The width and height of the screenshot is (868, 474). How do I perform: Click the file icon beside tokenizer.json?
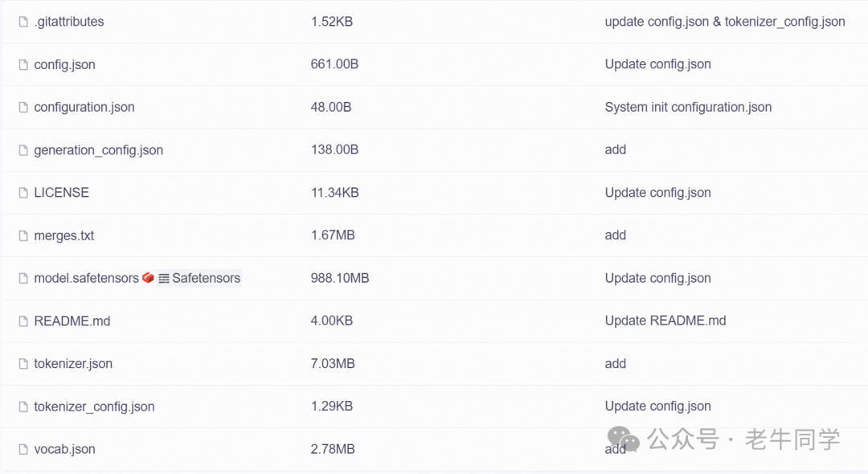pos(23,364)
